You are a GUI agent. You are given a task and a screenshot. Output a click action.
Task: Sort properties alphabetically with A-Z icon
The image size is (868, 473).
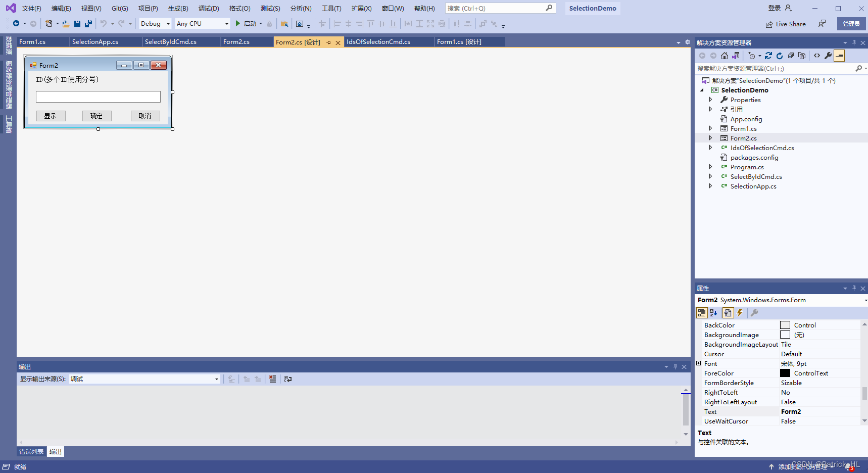[x=713, y=313]
